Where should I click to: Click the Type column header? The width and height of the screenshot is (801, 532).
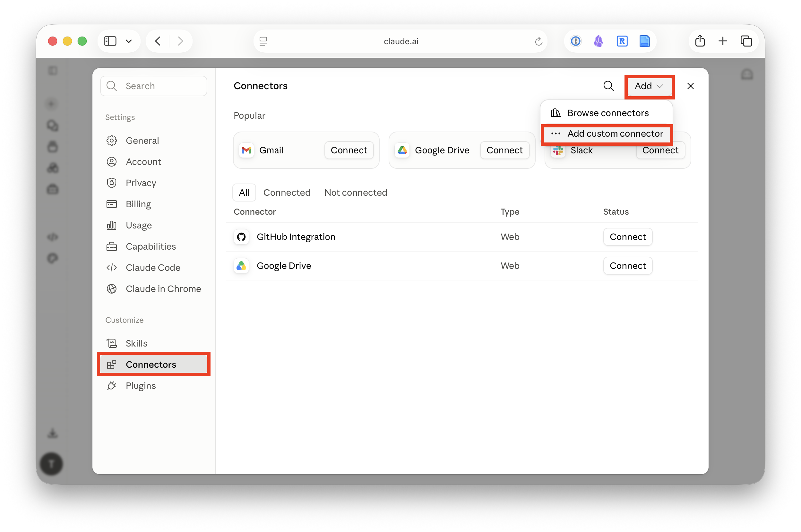(x=510, y=212)
